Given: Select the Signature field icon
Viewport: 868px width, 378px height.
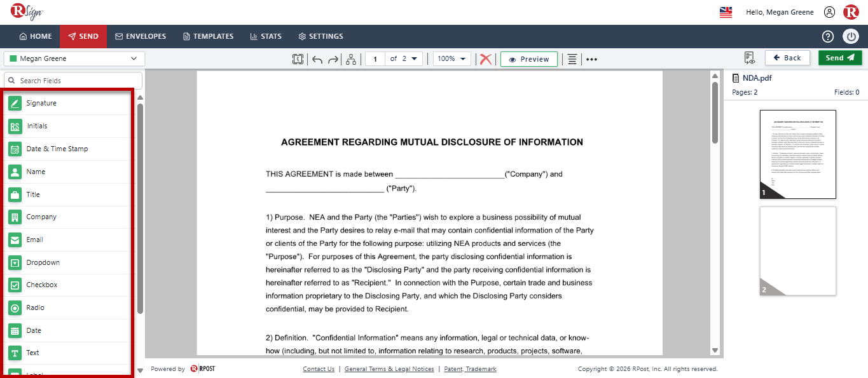Looking at the screenshot, I should pyautogui.click(x=15, y=103).
